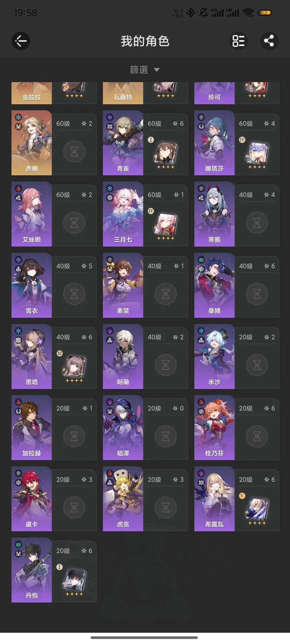This screenshot has height=644, width=290.
Task: Select 虎克 character portrait
Action: (123, 499)
